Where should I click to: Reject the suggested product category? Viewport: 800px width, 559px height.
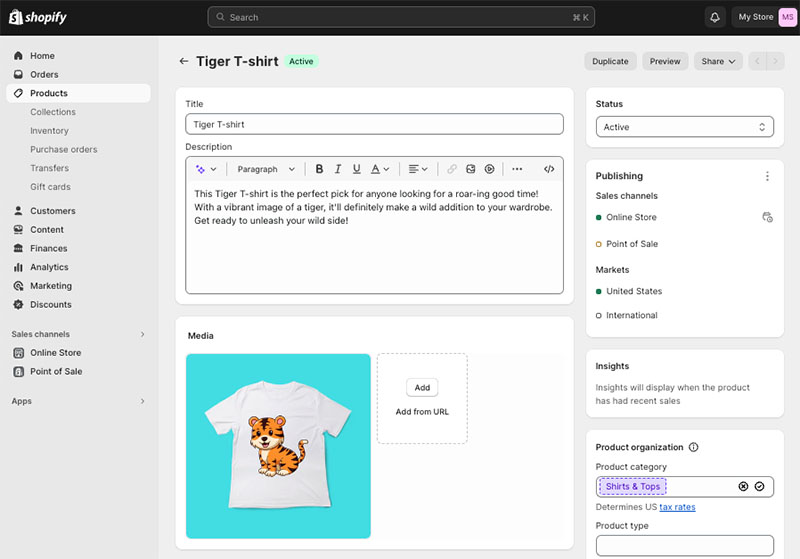coord(743,487)
